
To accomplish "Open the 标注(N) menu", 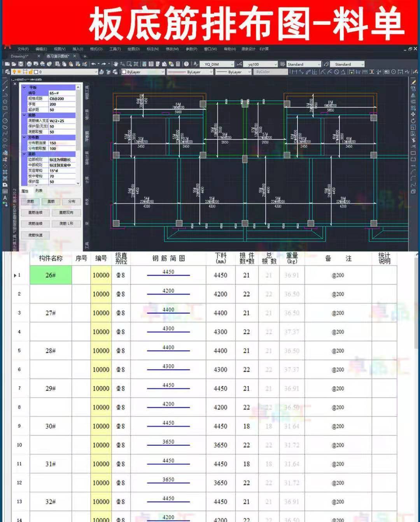I will point(153,49).
